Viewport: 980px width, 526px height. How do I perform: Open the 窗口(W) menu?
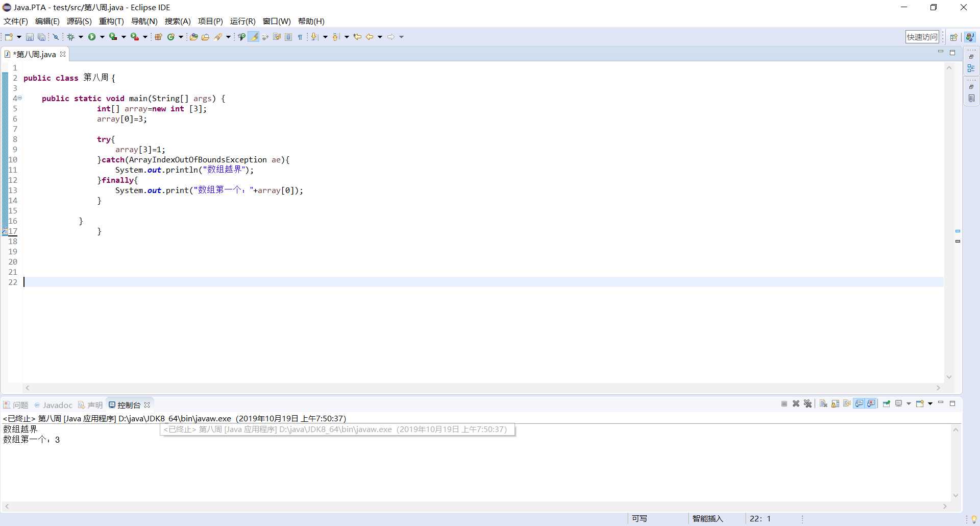(x=277, y=21)
